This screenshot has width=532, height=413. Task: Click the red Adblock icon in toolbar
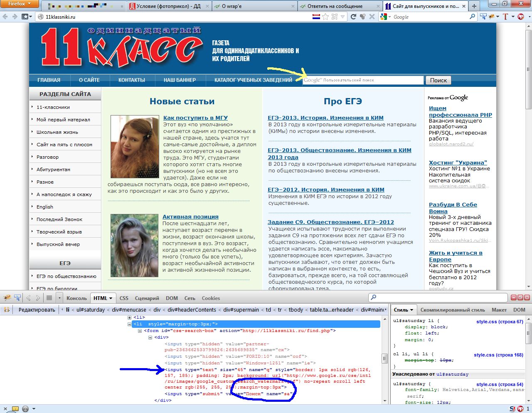point(521,17)
